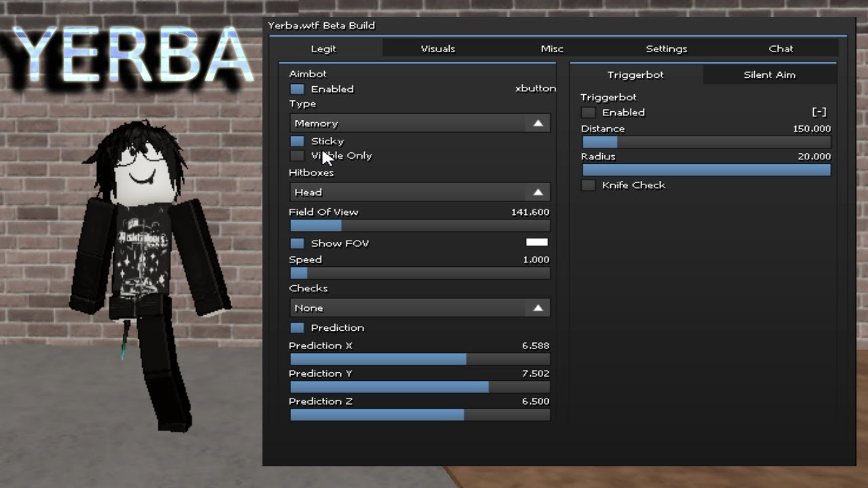The height and width of the screenshot is (488, 868).
Task: Switch to the Legit tab
Action: (323, 49)
